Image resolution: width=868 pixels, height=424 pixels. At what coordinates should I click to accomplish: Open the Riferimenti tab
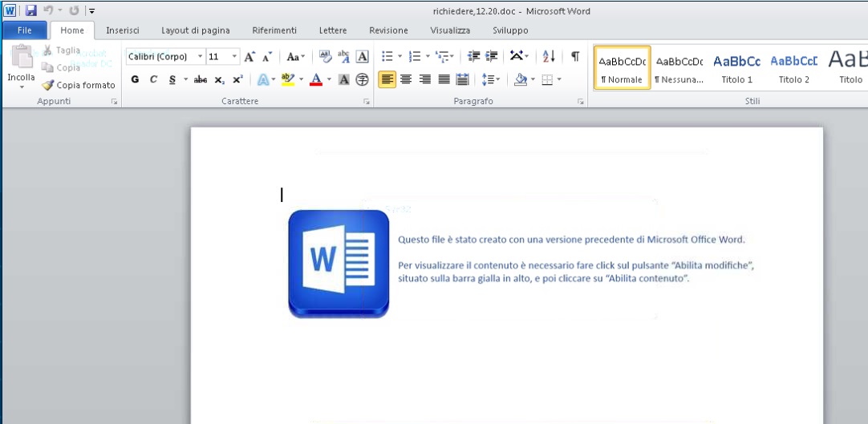[274, 30]
